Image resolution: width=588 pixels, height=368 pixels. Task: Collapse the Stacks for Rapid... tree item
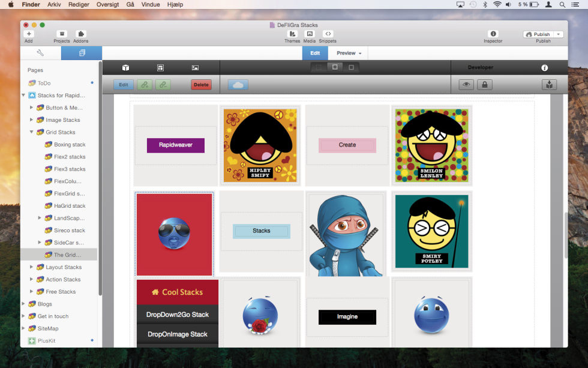point(23,95)
